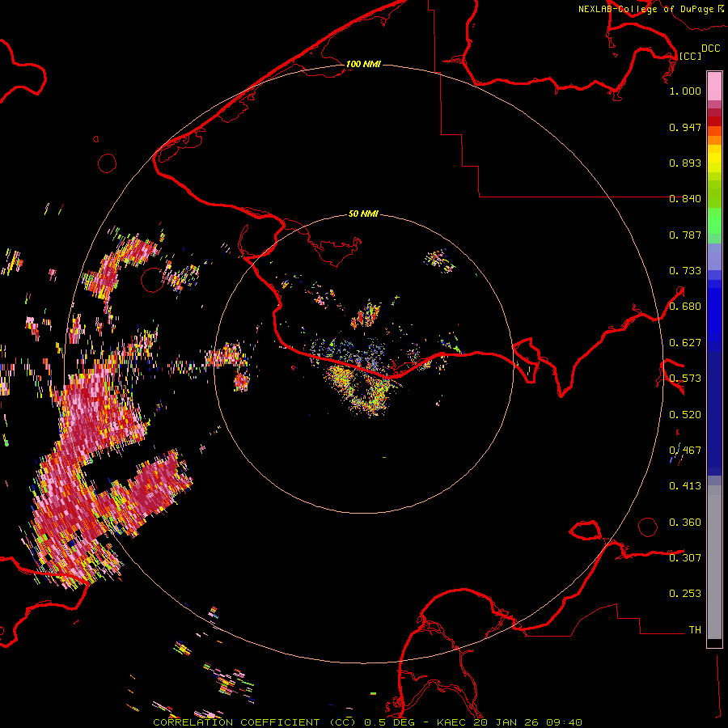728x728 pixels.
Task: Click the DCC label above the color bar
Action: point(710,49)
